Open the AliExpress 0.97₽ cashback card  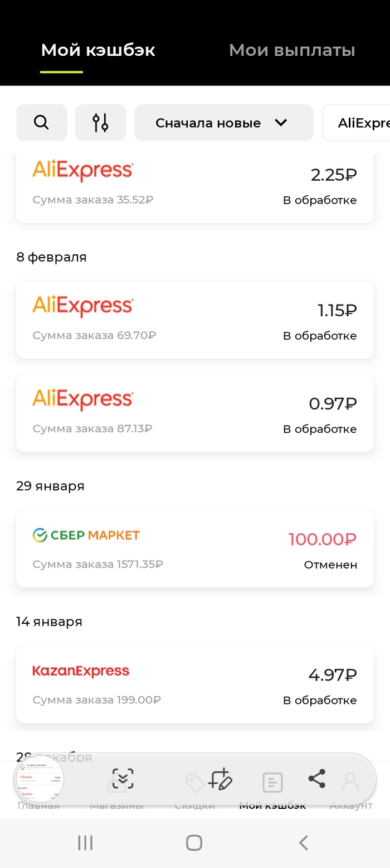194,413
